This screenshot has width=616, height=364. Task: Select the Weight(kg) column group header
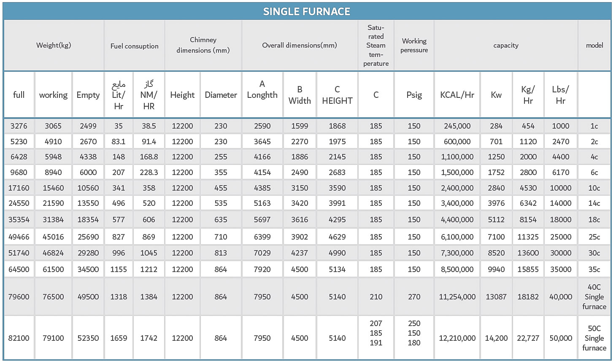tap(54, 45)
